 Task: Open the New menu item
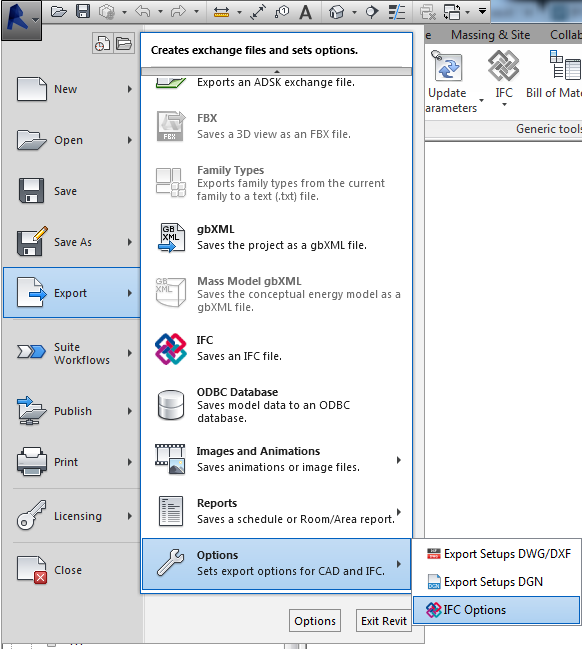(72, 89)
